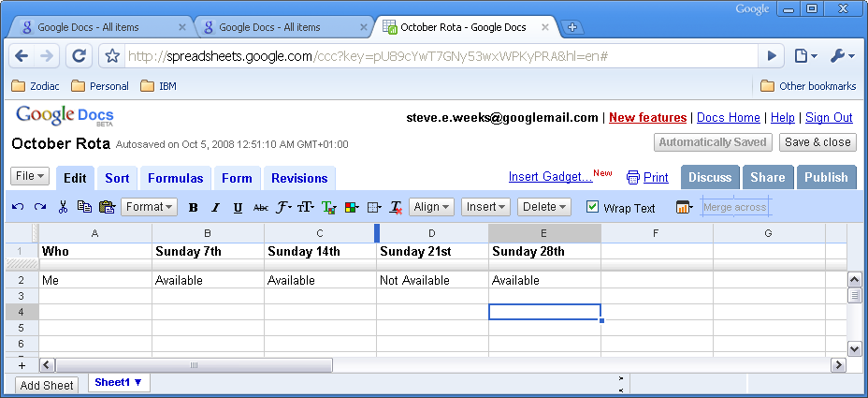Click the plus icon at bottom-left of grid
The height and width of the screenshot is (398, 868).
[22, 365]
